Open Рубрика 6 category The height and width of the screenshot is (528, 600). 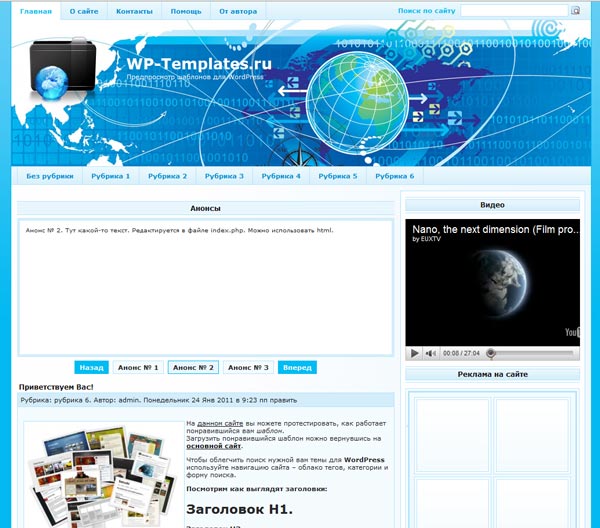click(394, 176)
